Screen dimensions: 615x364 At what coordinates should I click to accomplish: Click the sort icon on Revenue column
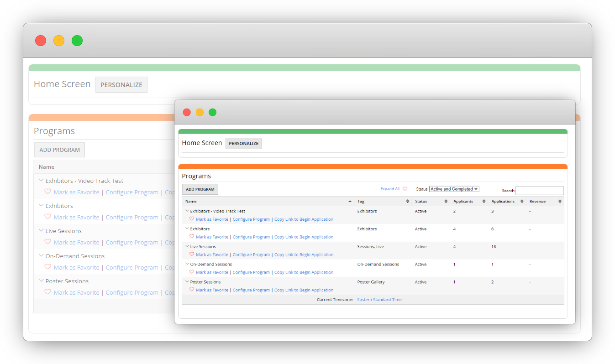[560, 201]
